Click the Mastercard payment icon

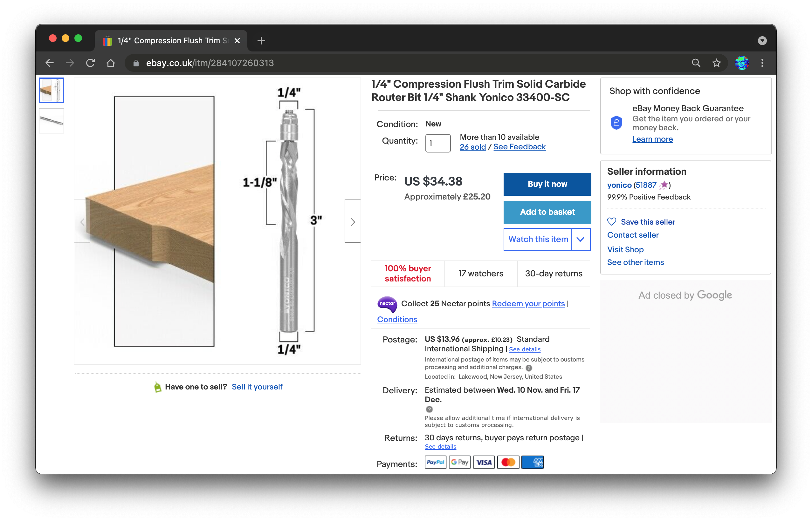[x=508, y=462]
